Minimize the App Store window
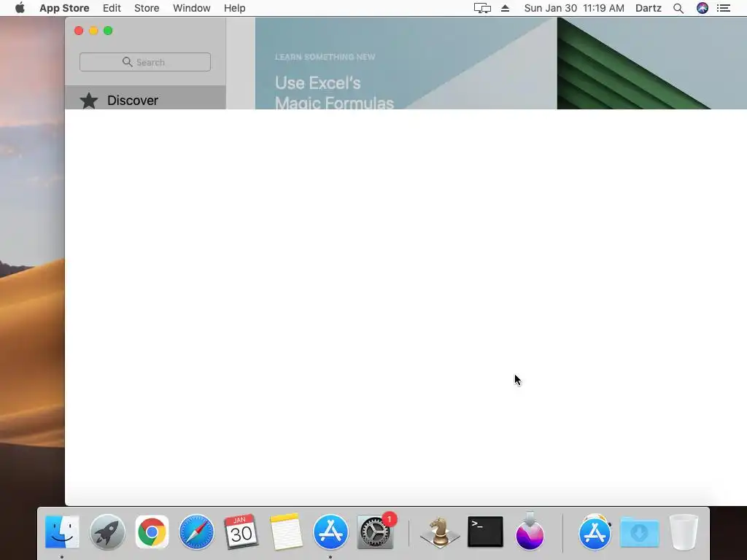The height and width of the screenshot is (560, 747). click(x=93, y=31)
